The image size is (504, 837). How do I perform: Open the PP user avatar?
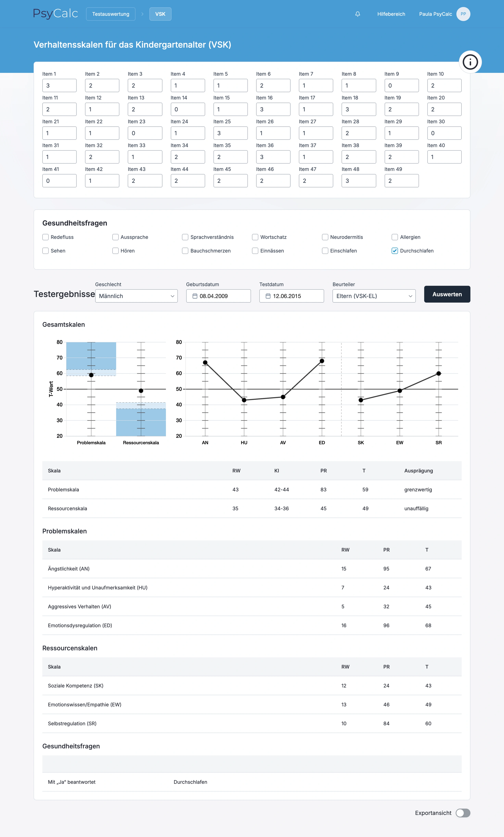[463, 14]
